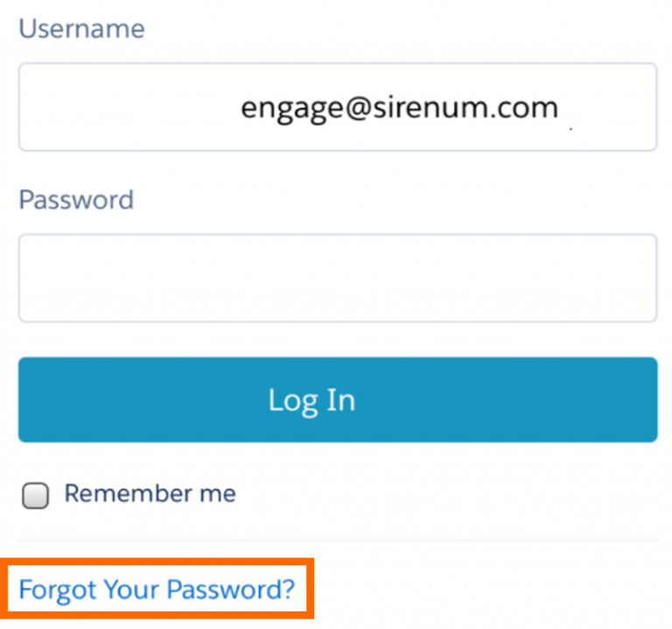Start password reset via Forgot Your Password?
This screenshot has width=672, height=629.
pos(157,589)
